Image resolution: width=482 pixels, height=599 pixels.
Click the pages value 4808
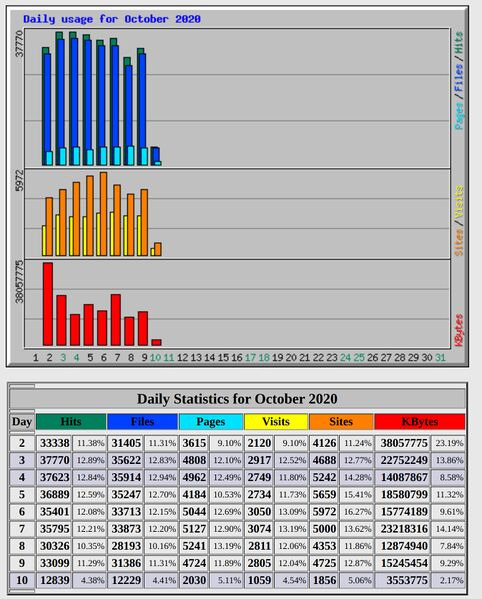(x=194, y=460)
